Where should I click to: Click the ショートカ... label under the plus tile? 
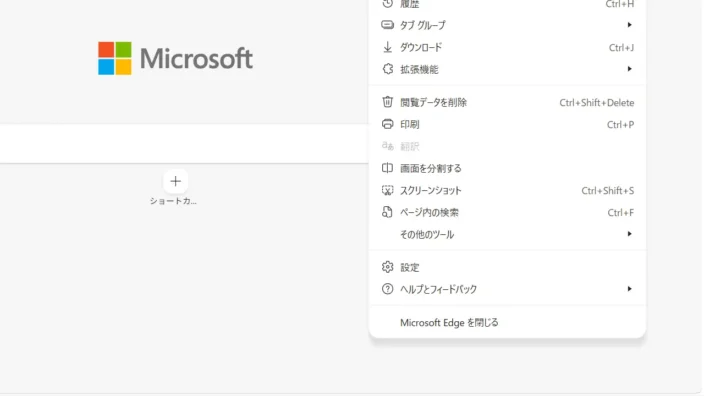click(x=173, y=201)
